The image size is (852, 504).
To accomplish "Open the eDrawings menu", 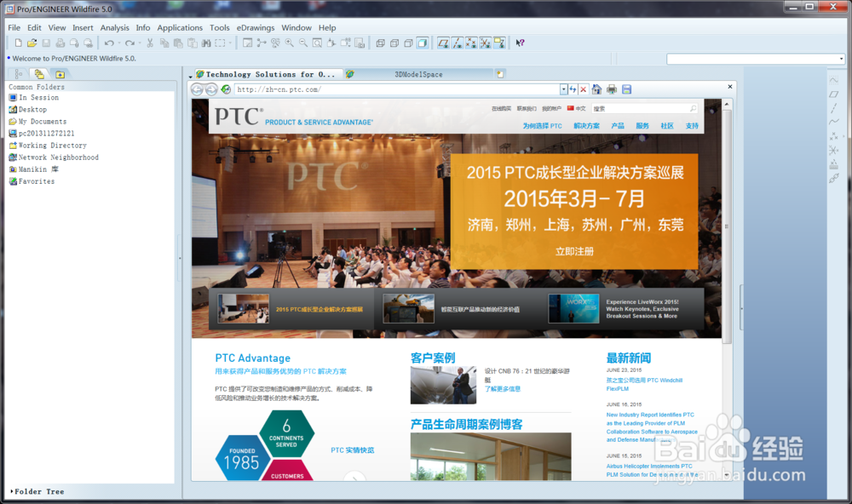I will 256,28.
